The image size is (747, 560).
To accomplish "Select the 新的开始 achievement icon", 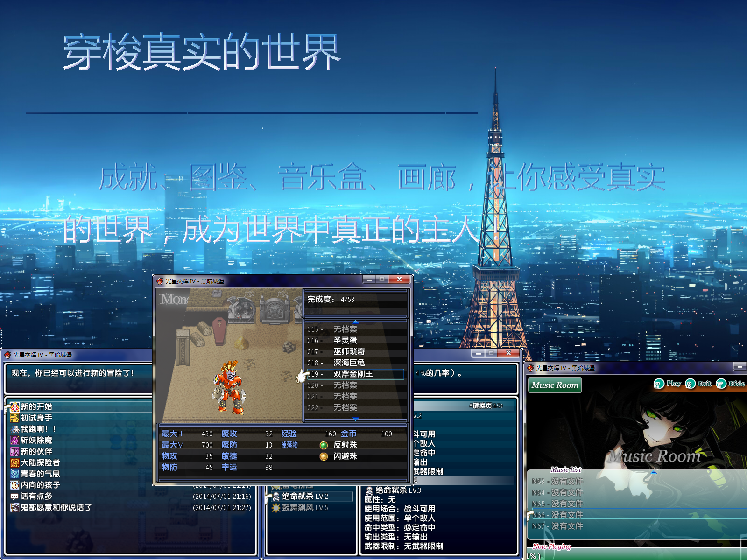I will click(x=15, y=407).
